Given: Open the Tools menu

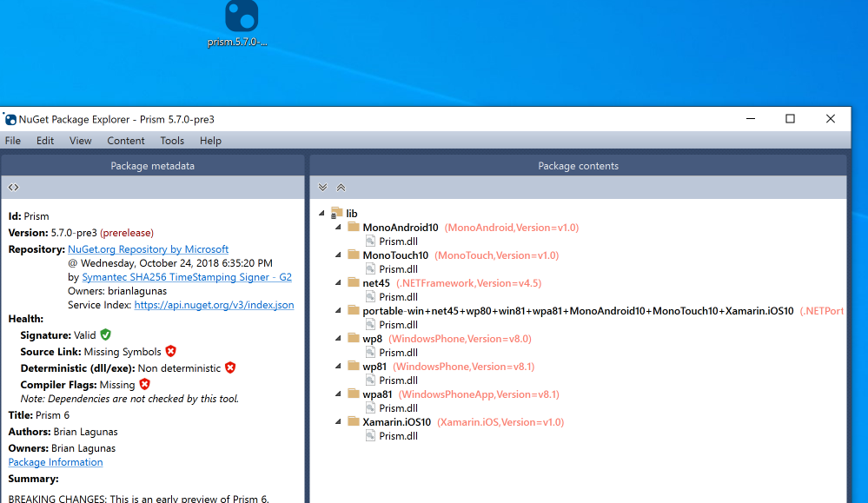Looking at the screenshot, I should pyautogui.click(x=171, y=140).
